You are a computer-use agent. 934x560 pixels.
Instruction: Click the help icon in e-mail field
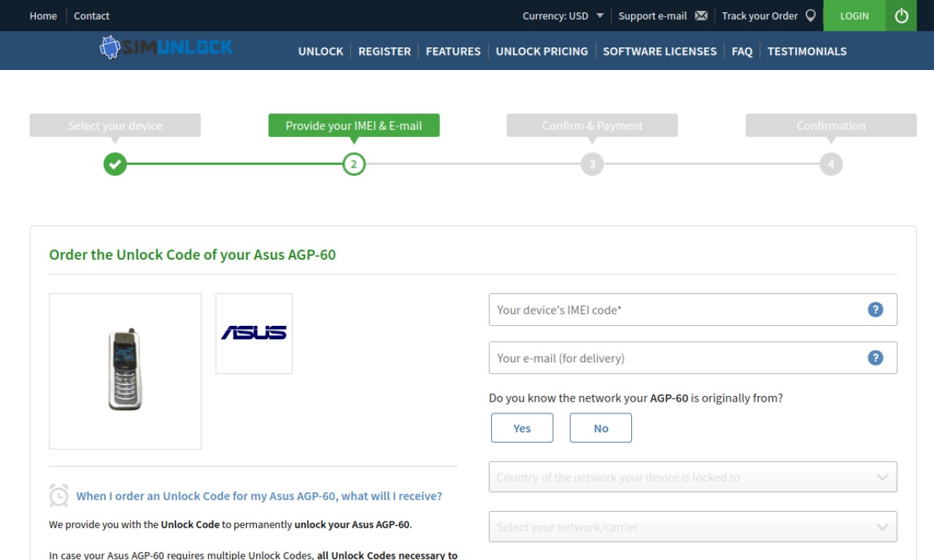tap(876, 358)
